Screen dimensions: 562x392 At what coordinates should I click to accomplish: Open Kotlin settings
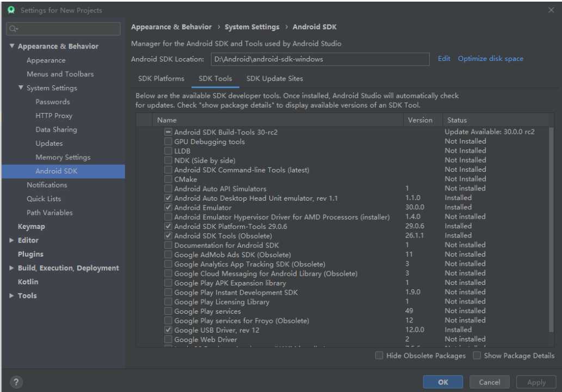[28, 282]
